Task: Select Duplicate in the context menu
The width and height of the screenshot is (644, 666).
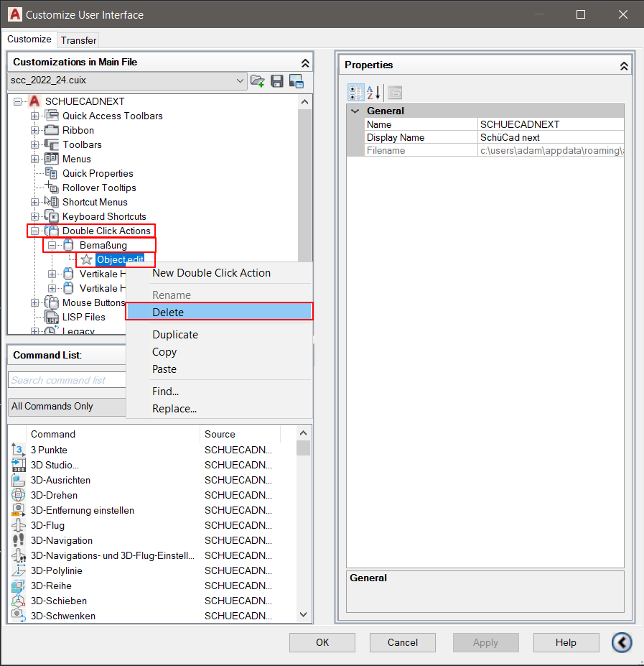Action: point(175,335)
